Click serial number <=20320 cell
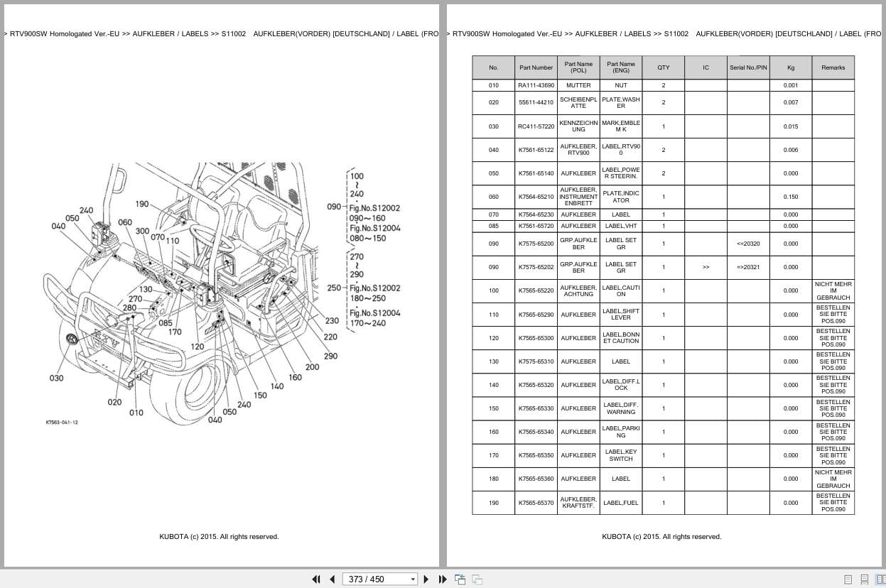 (748, 244)
